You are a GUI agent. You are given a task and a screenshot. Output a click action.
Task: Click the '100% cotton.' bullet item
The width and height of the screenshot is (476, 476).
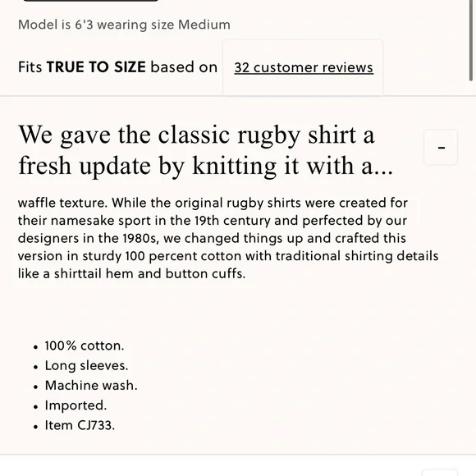(85, 346)
